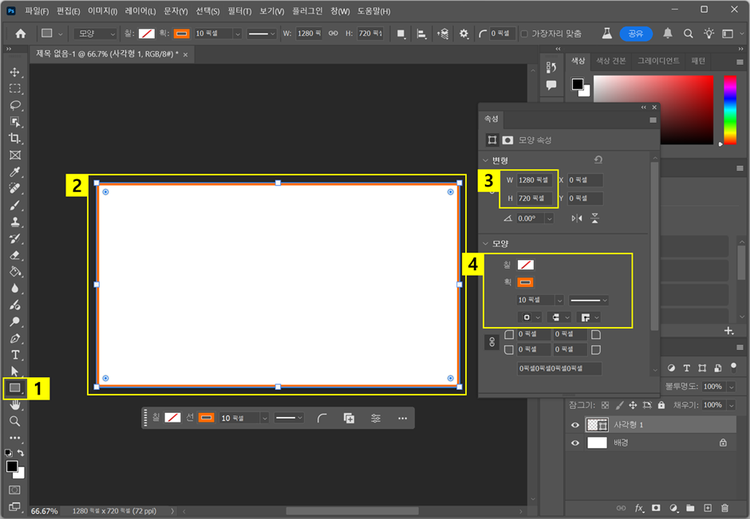Image resolution: width=750 pixels, height=519 pixels.
Task: Open the stroke line style dropdown in properties
Action: click(588, 299)
